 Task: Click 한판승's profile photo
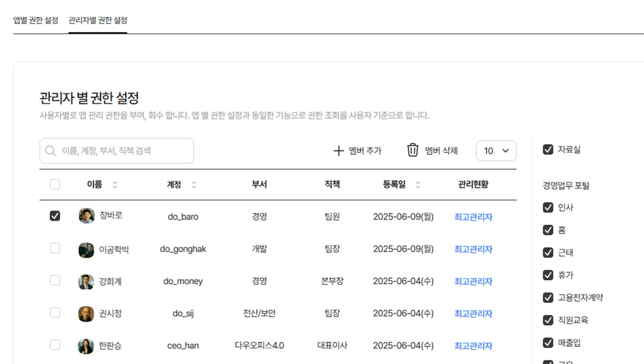tap(86, 346)
